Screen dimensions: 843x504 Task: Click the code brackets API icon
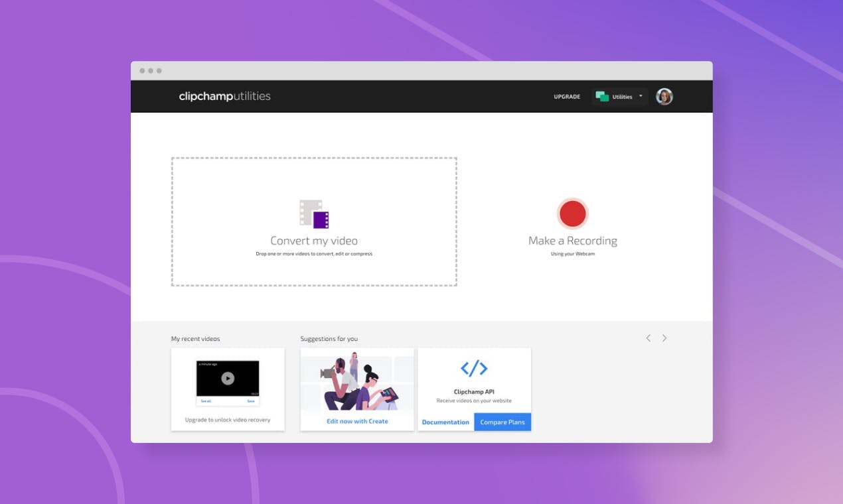click(x=474, y=369)
